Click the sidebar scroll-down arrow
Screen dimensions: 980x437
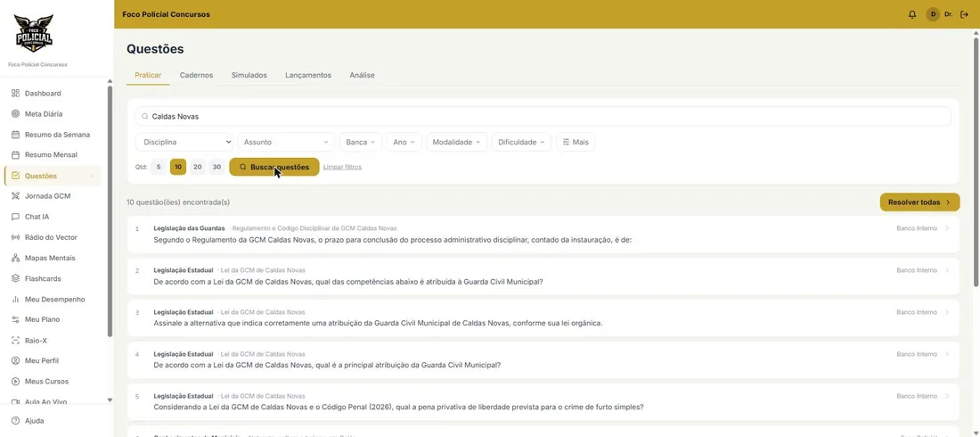coord(110,400)
